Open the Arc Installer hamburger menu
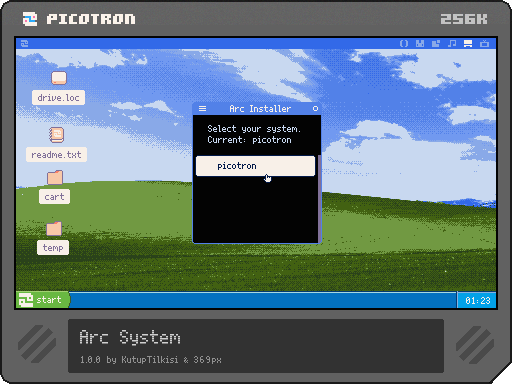The image size is (512, 384). tap(202, 109)
